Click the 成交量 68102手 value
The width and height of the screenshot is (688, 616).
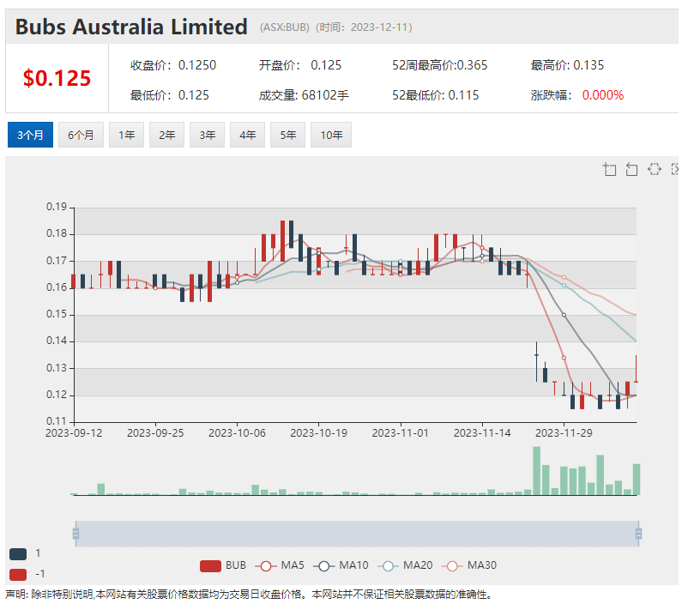(325, 95)
